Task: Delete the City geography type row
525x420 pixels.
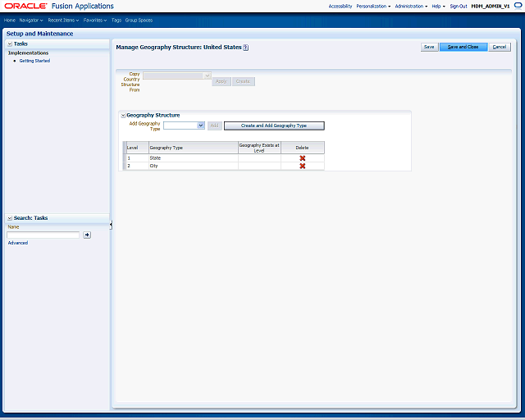Action: tap(303, 167)
